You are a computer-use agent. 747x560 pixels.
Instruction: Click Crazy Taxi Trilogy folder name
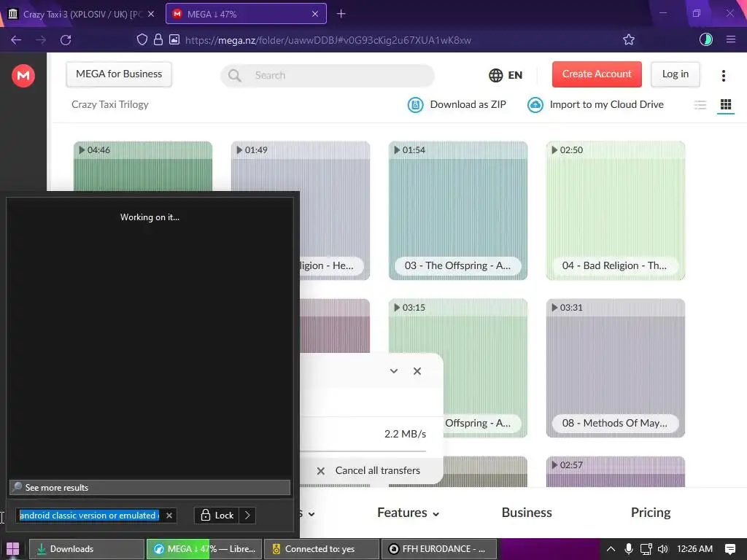pyautogui.click(x=110, y=104)
